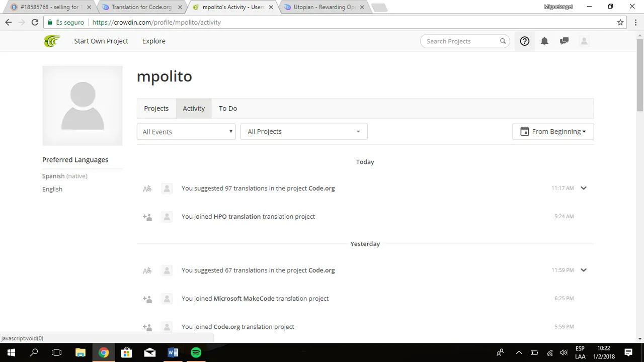Open the All Projects dropdown
Screen dimensions: 644x362
304,131
